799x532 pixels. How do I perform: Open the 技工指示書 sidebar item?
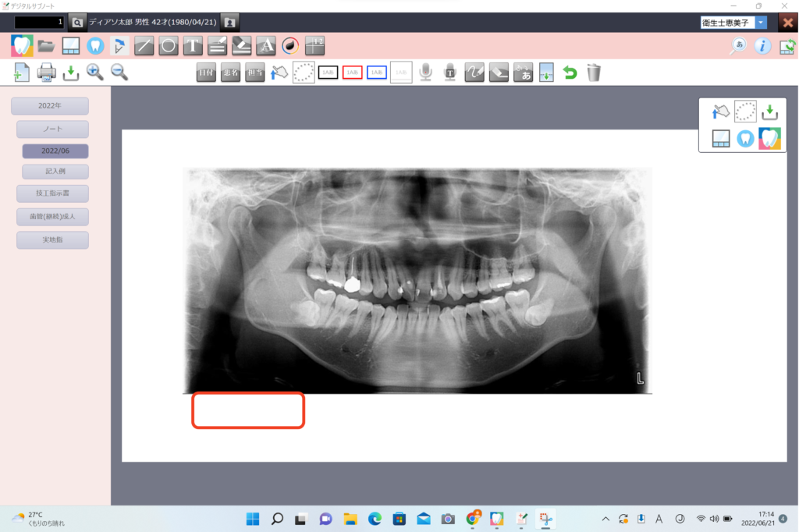(52, 193)
